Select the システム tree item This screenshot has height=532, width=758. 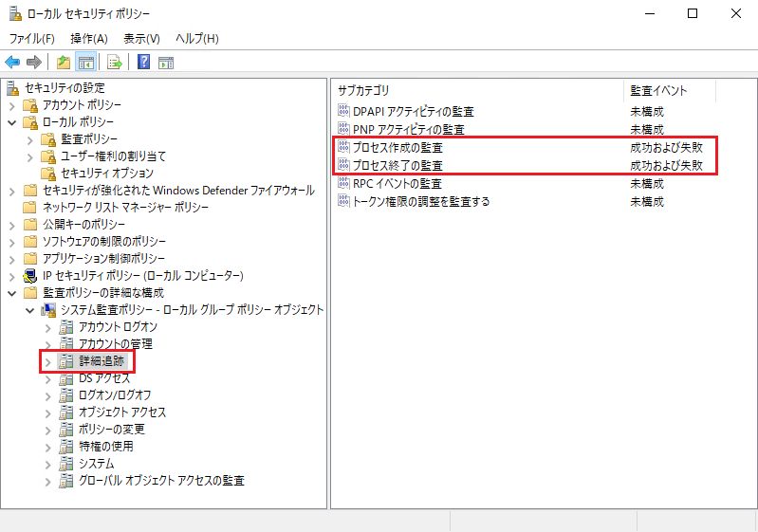click(x=97, y=464)
